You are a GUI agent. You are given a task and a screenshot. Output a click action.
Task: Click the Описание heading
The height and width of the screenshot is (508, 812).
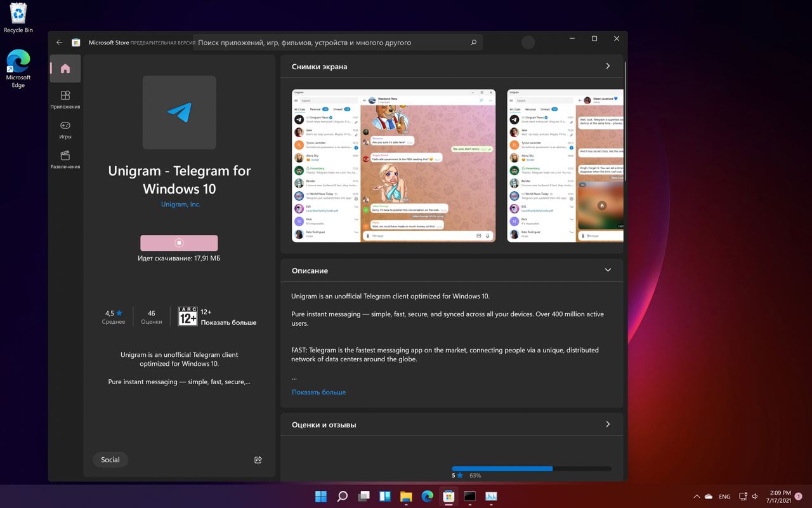(x=310, y=271)
